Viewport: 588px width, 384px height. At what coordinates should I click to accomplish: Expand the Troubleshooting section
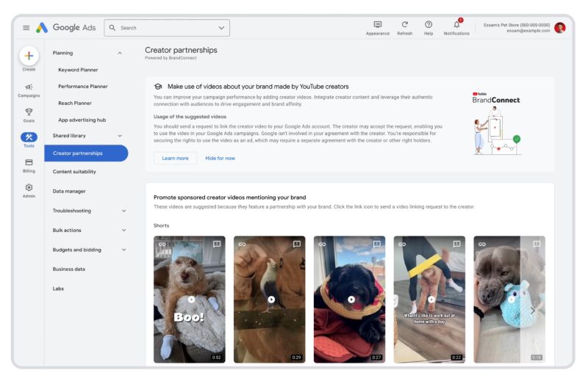pyautogui.click(x=123, y=211)
